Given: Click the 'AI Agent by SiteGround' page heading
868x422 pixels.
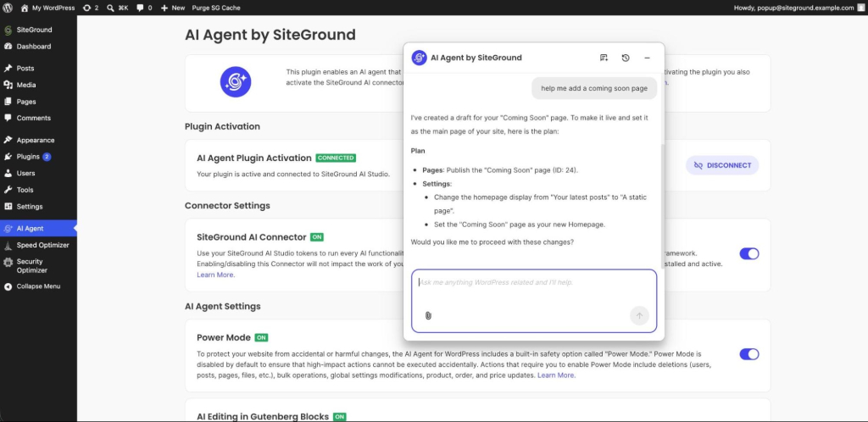Looking at the screenshot, I should [270, 34].
